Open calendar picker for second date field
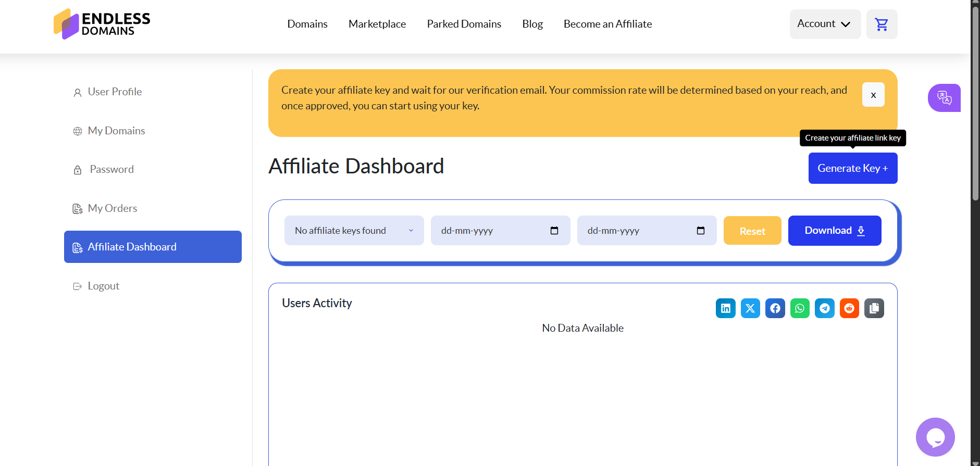This screenshot has width=980, height=466. (701, 231)
